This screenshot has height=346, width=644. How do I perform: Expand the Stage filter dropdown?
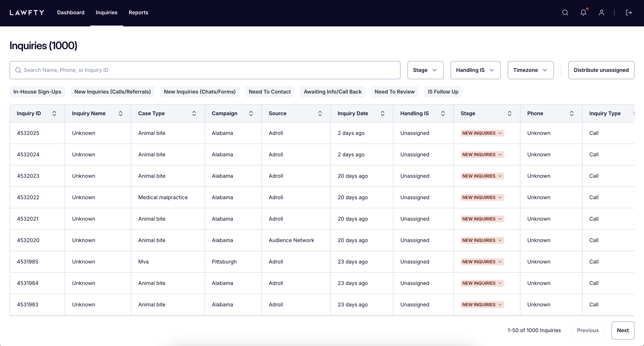coord(425,70)
